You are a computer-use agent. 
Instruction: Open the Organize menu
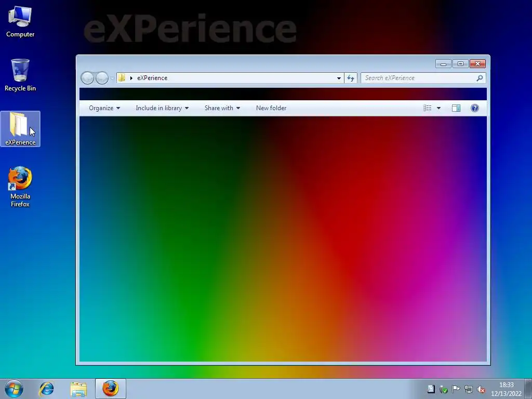(104, 108)
